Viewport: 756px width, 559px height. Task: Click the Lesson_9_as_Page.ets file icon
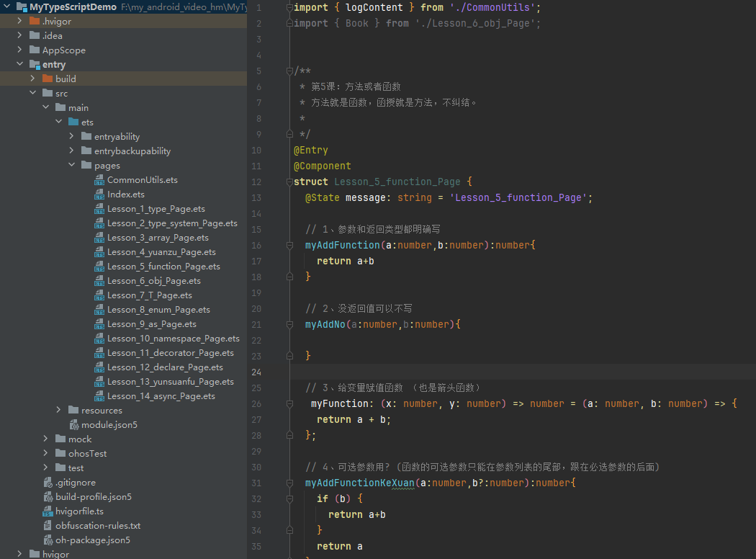click(99, 324)
